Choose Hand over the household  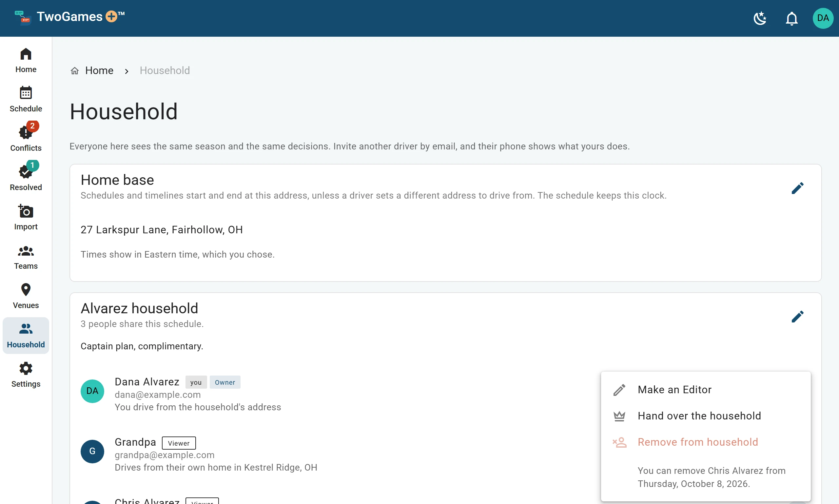coord(706,416)
